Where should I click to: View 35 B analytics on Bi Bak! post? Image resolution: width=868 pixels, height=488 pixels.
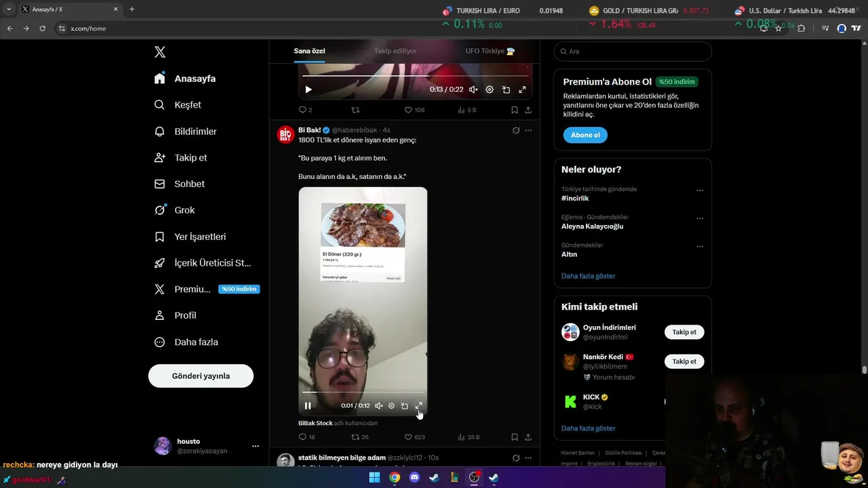click(469, 437)
